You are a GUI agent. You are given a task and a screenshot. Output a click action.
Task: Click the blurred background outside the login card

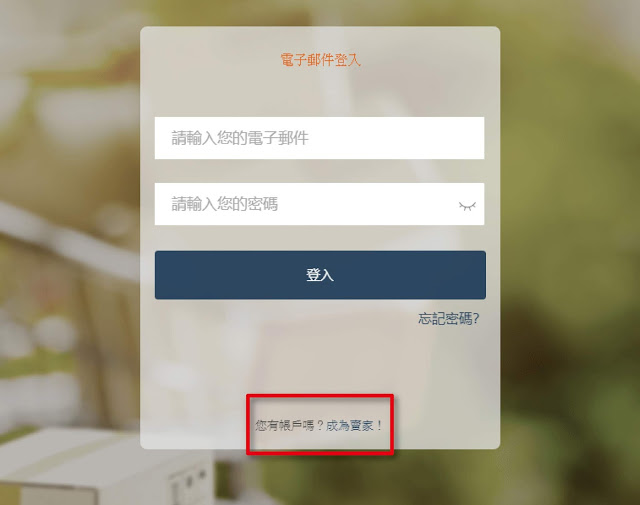[x=571, y=245]
